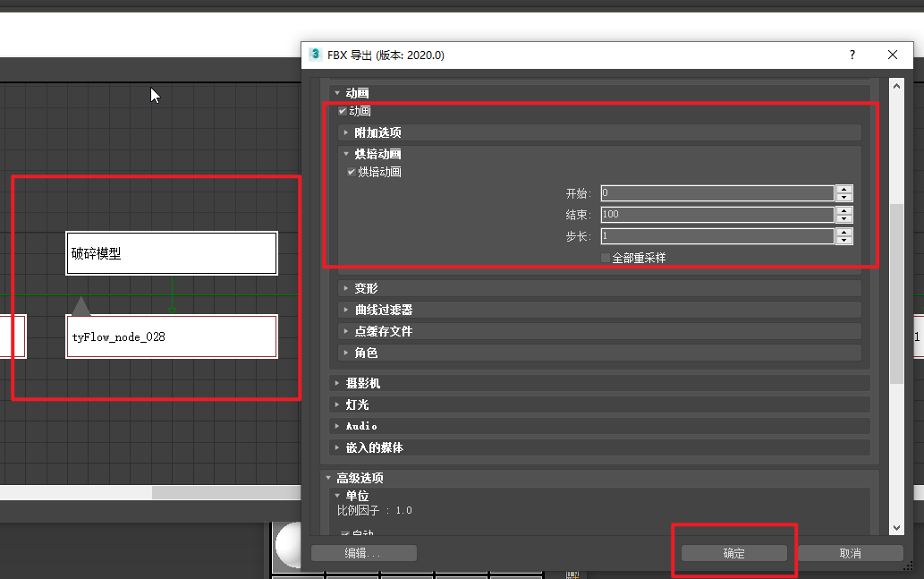Viewport: 924px width, 579px height.
Task: Click the 编辑... button
Action: (x=363, y=553)
